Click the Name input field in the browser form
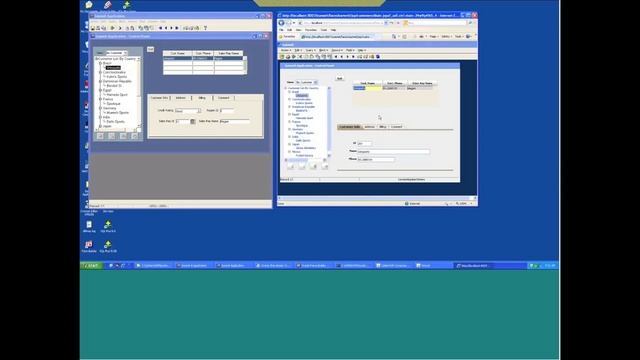 point(393,151)
